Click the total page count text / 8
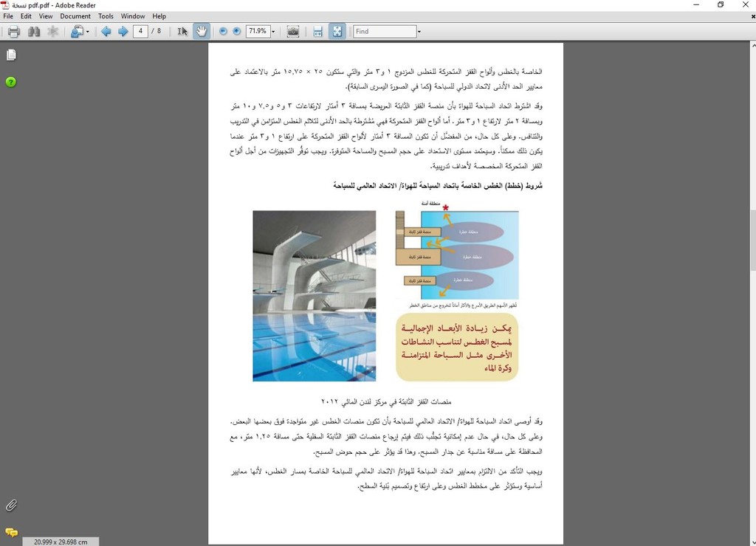 tap(157, 31)
